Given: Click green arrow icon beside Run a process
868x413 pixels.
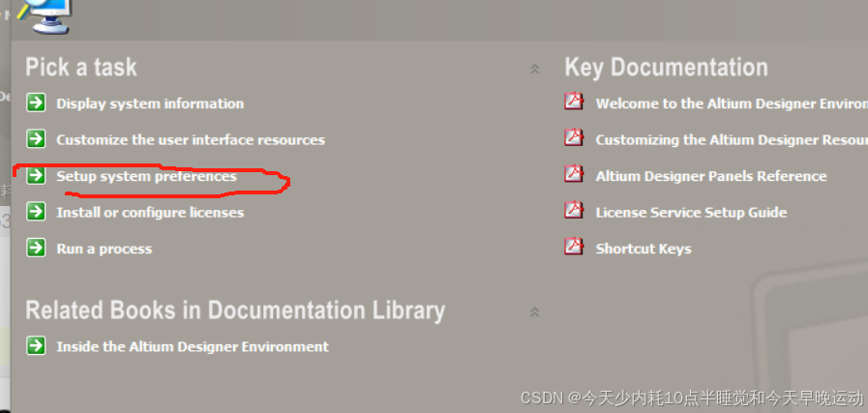Looking at the screenshot, I should click(x=36, y=248).
